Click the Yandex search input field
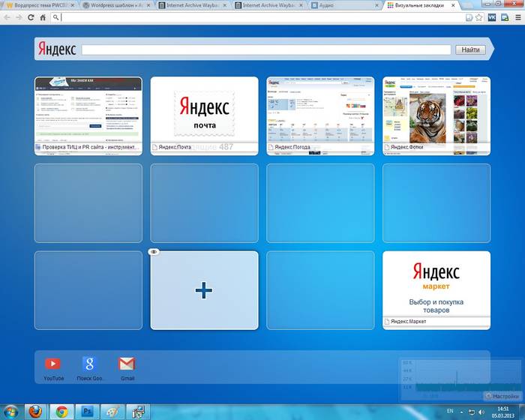The height and width of the screenshot is (420, 525). click(x=266, y=49)
